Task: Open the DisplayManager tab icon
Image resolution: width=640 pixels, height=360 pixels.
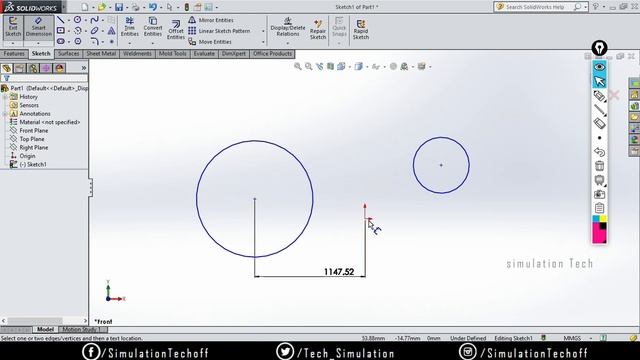Action: tap(60, 68)
